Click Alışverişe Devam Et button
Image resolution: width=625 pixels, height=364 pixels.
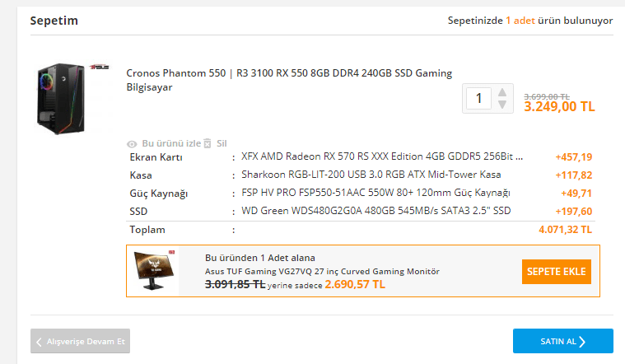click(80, 341)
